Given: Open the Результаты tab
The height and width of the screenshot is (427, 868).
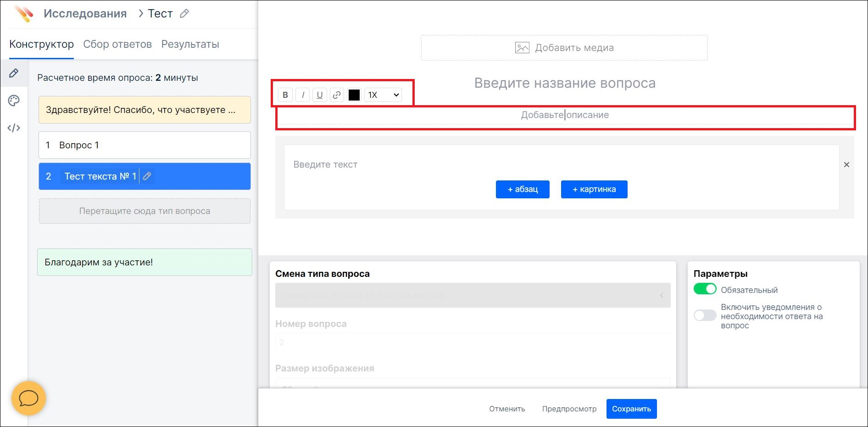Looking at the screenshot, I should click(x=190, y=44).
